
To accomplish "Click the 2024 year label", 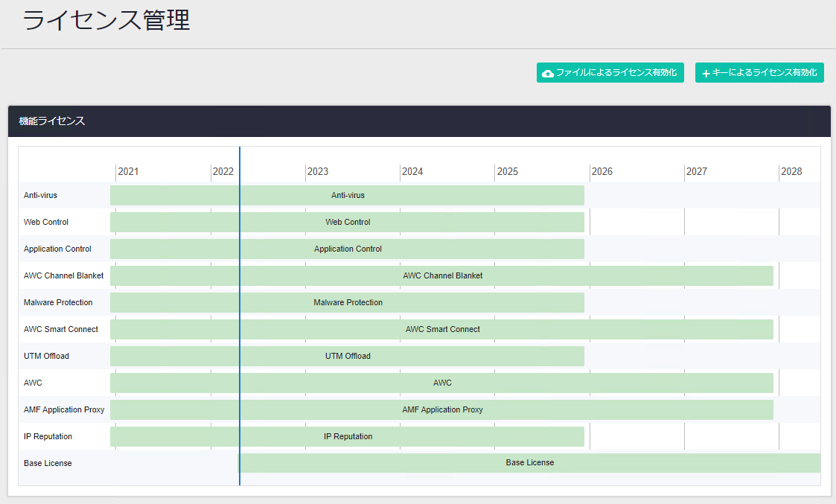I will tap(412, 171).
